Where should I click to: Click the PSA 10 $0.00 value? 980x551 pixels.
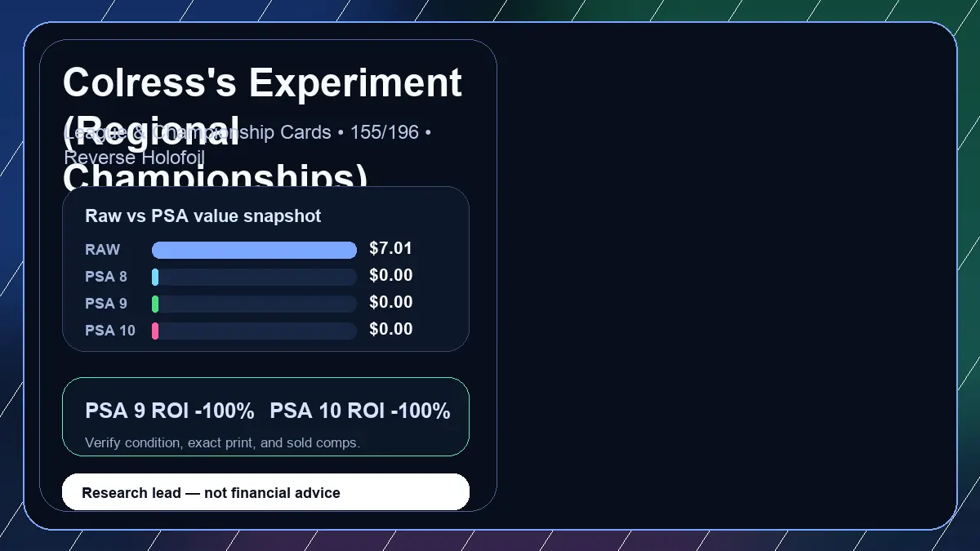(391, 329)
